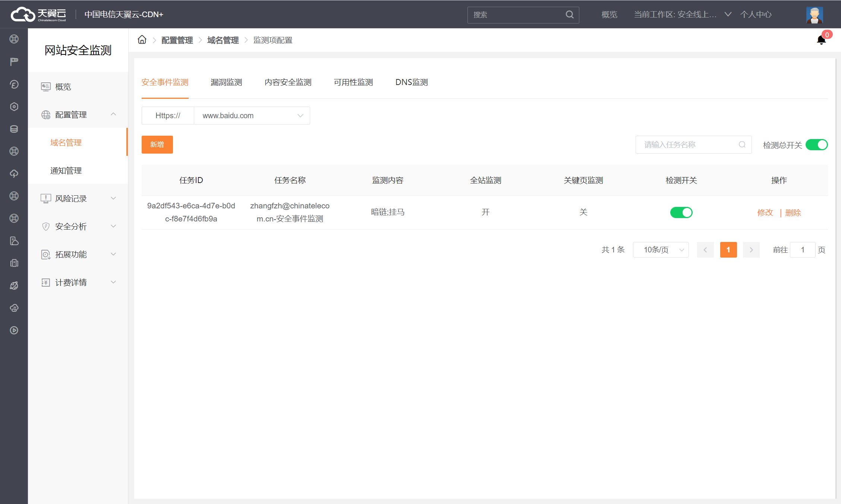Click the 修改 link in task row
Image resolution: width=841 pixels, height=504 pixels.
pos(765,212)
